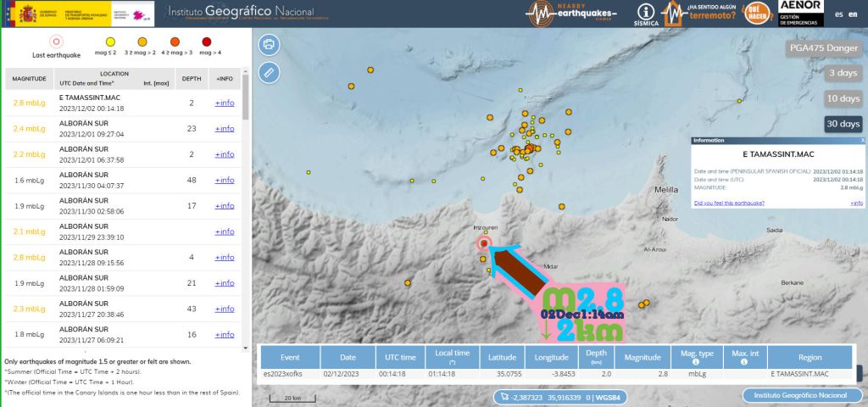The image size is (868, 407).
Task: Switch the language to Spanish 'es'
Action: [839, 14]
